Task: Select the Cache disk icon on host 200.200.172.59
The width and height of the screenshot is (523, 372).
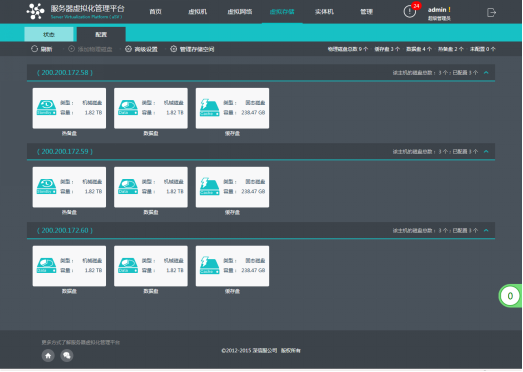Action: 209,187
